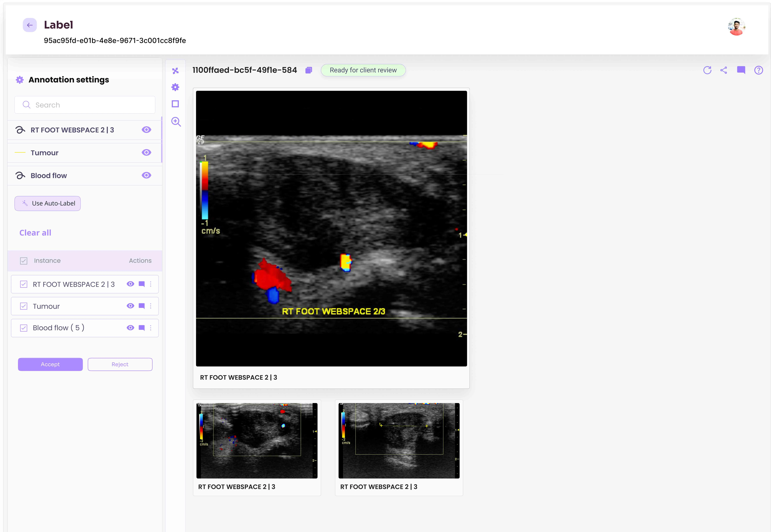Focus the Search input field
The height and width of the screenshot is (532, 771).
85,105
